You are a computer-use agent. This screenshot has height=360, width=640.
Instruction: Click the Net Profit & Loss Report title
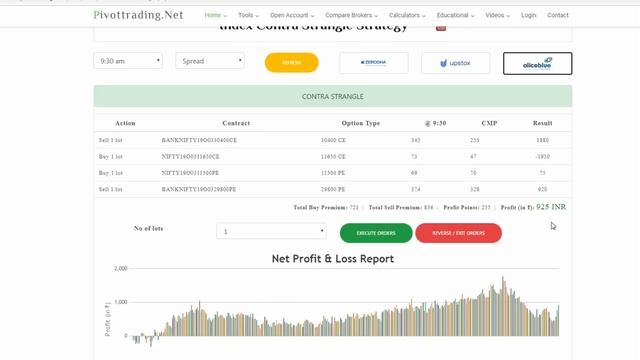[x=333, y=259]
